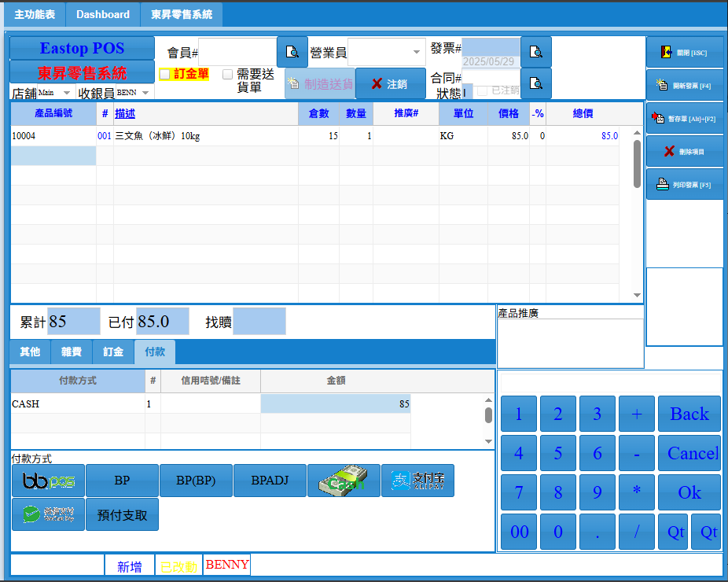Click the contract search icon next to 合同#
The height and width of the screenshot is (582, 728).
536,83
